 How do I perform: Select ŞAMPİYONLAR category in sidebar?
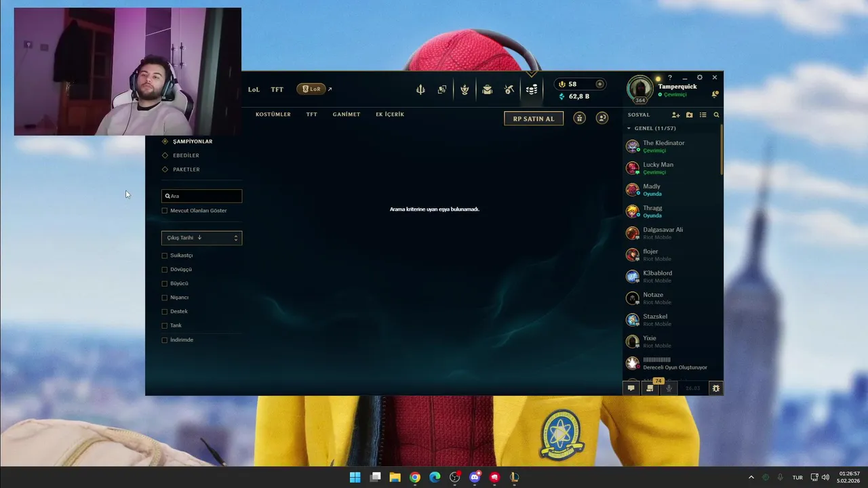(192, 142)
